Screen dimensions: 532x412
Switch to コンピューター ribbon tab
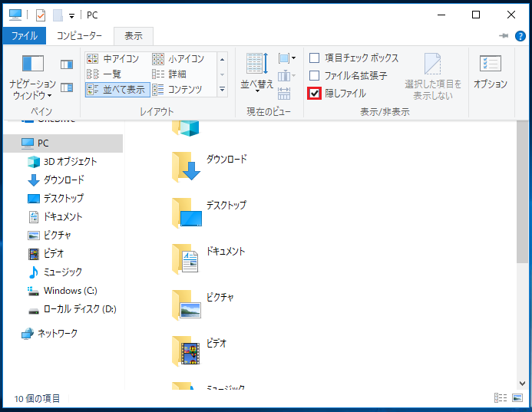pyautogui.click(x=79, y=36)
